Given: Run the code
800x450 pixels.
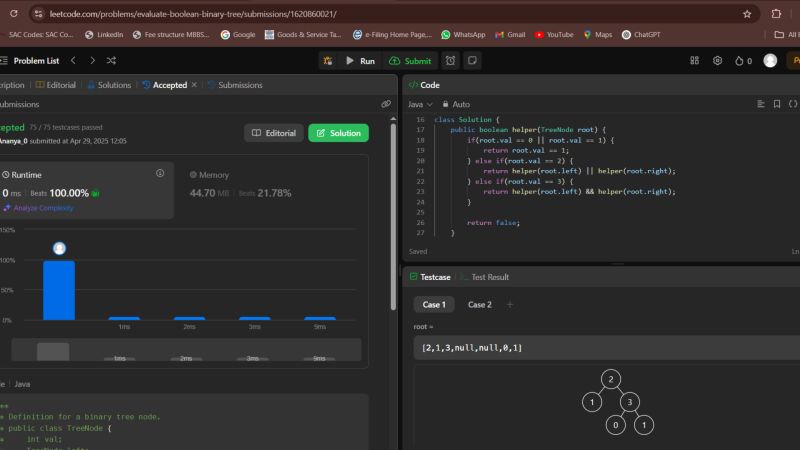Looking at the screenshot, I should (361, 61).
